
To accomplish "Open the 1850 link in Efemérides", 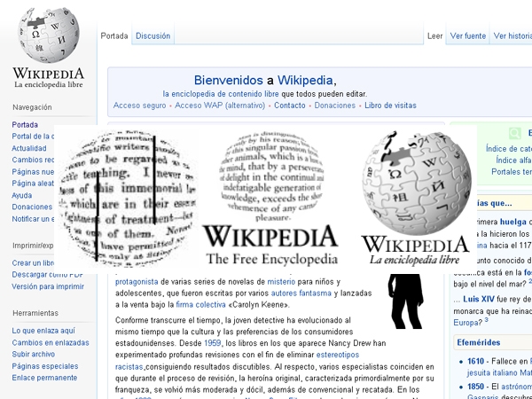I will (x=475, y=387).
